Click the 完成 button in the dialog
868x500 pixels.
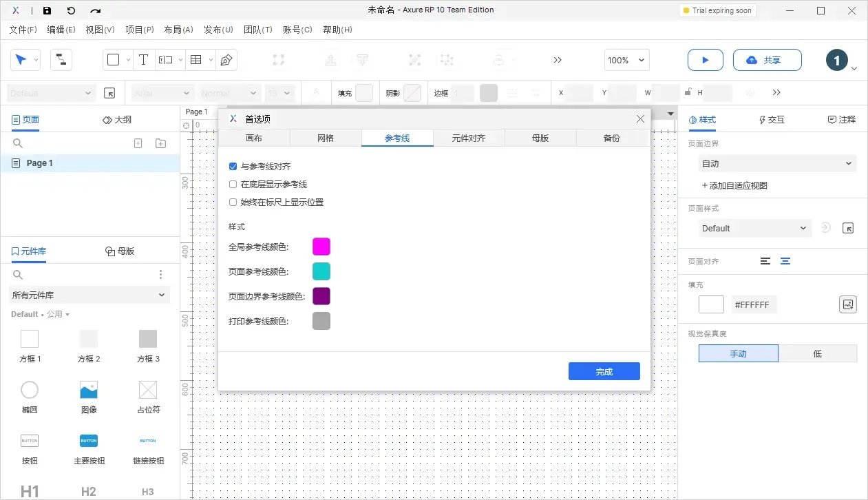pyautogui.click(x=604, y=371)
